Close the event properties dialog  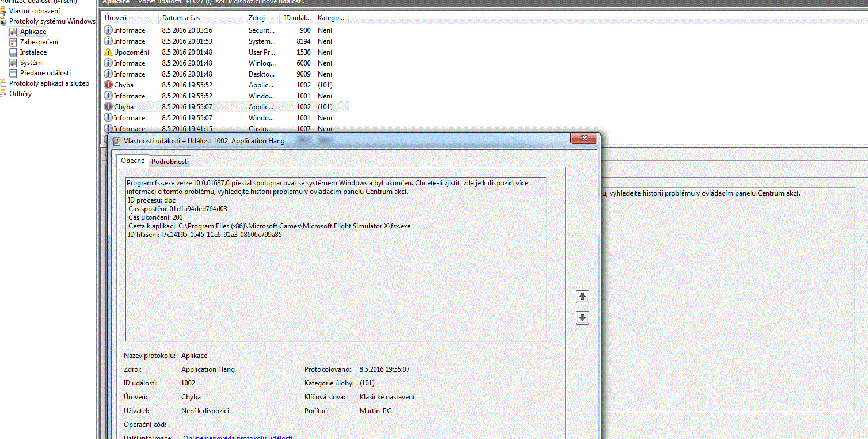tap(583, 139)
